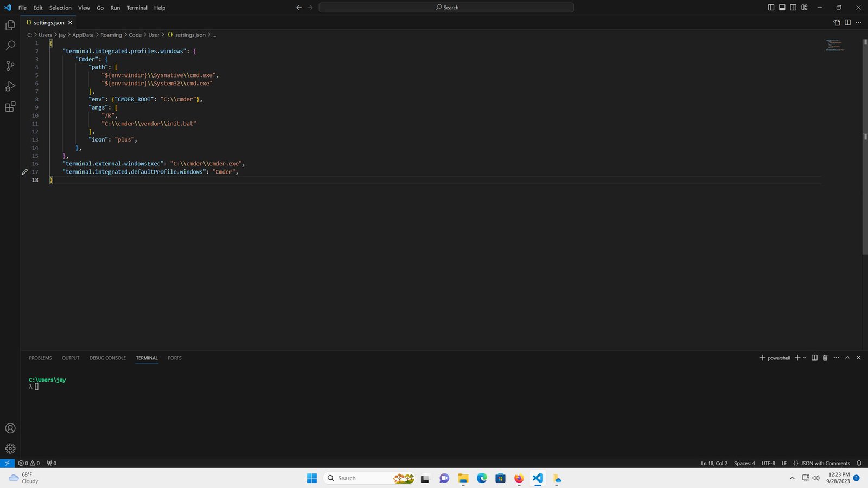Open the Terminal menu

137,8
